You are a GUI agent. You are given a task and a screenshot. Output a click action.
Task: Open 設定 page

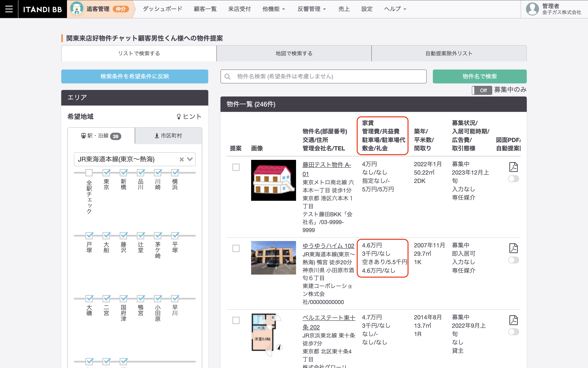click(x=367, y=9)
